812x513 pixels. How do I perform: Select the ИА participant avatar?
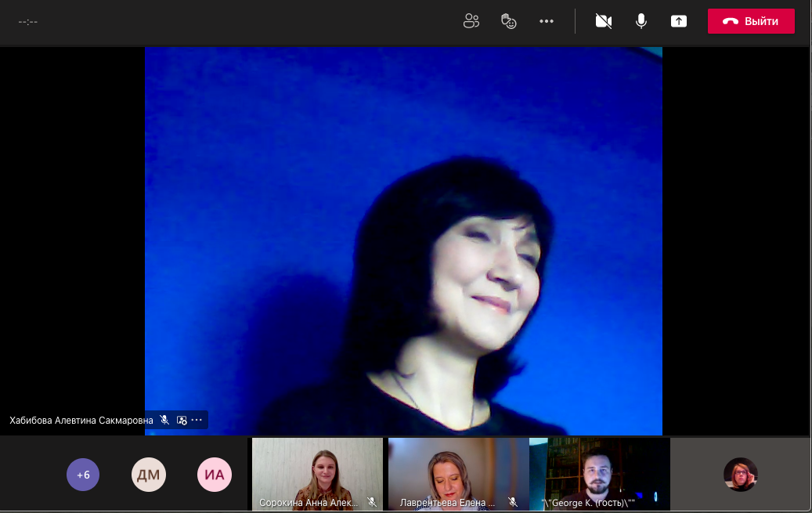click(x=214, y=475)
